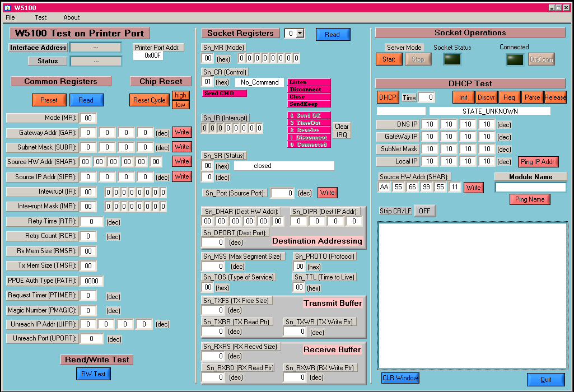Click the 0 Connected interrupt flag
Viewport: 574px width, 392px height.
(x=309, y=144)
